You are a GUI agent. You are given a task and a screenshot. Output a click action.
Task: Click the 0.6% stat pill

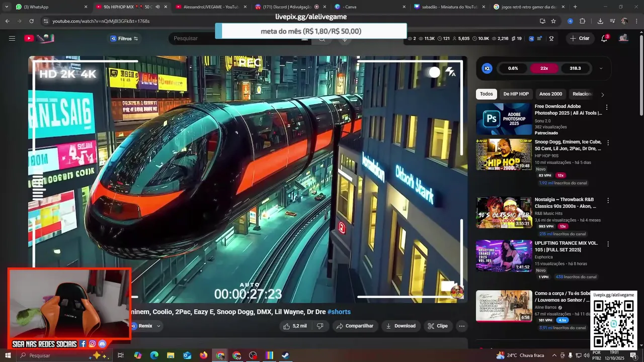pyautogui.click(x=513, y=68)
